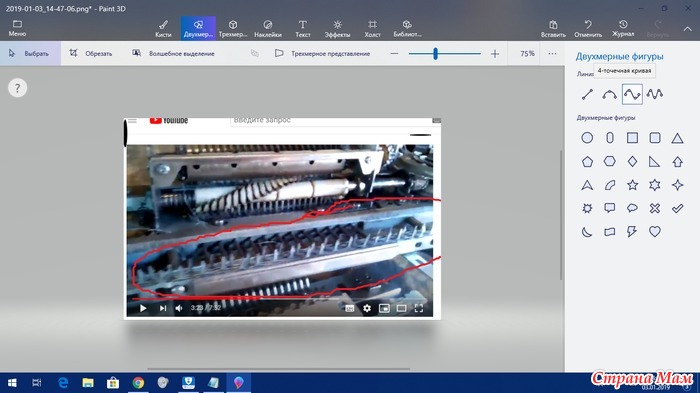This screenshot has width=700, height=393.
Task: Pick the crescent moon shape
Action: pos(587,231)
